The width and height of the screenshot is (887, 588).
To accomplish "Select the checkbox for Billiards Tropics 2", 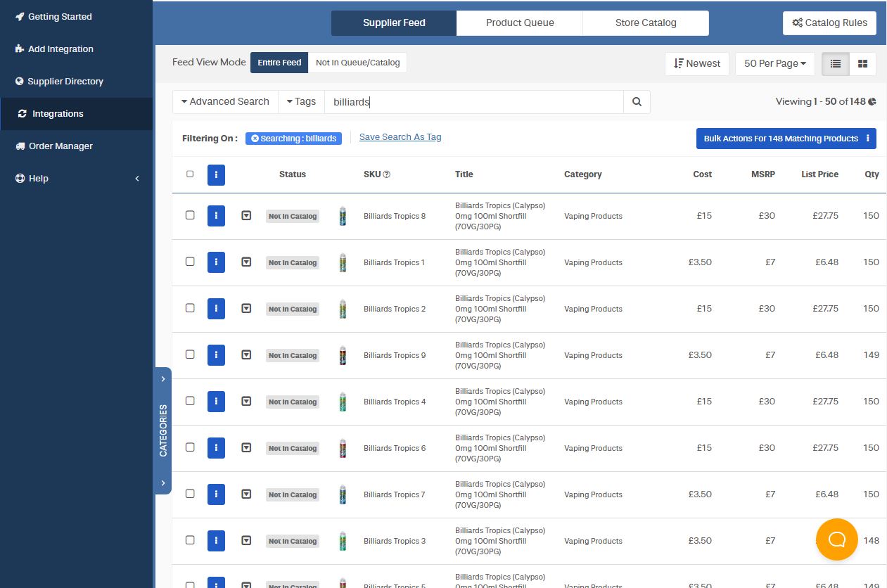I will point(190,308).
